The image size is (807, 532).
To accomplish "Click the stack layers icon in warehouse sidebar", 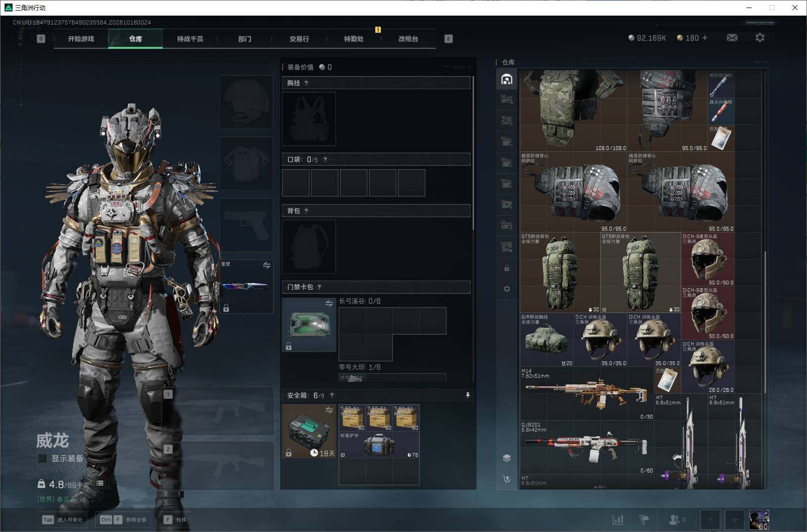I will click(507, 457).
